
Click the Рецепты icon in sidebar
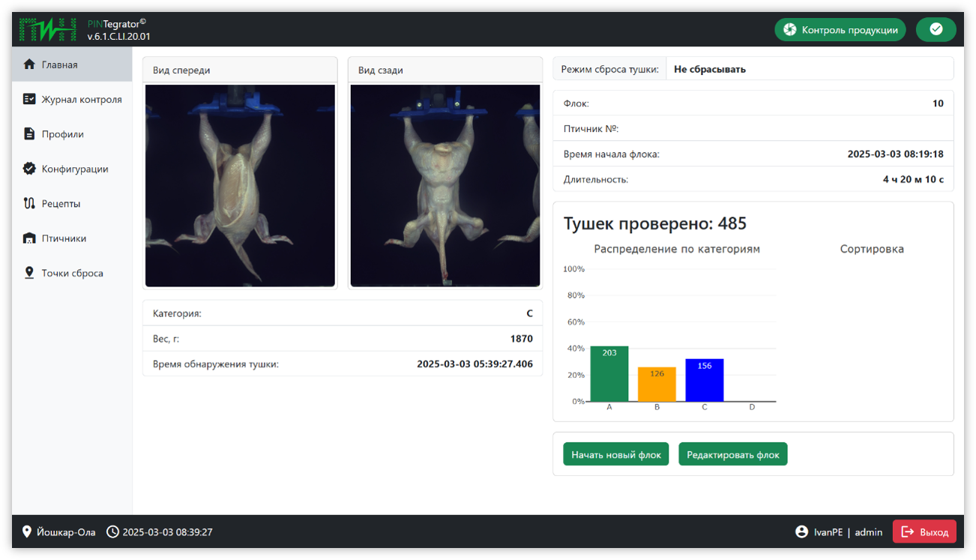tap(29, 203)
